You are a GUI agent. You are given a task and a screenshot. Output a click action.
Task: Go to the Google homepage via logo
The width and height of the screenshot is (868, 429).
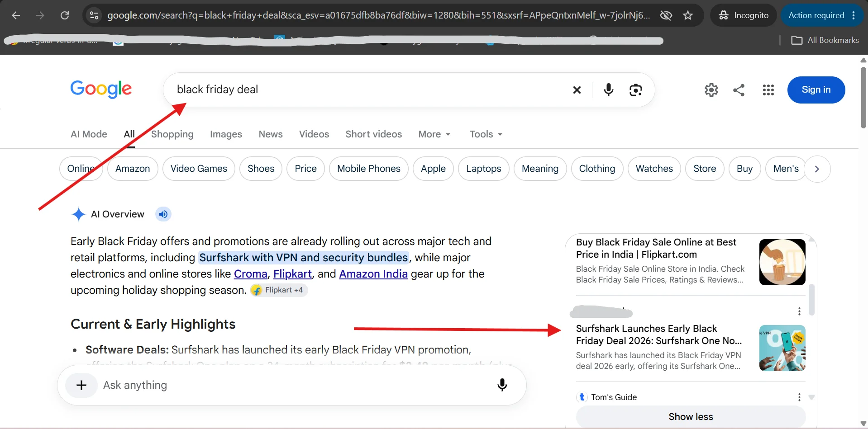tap(101, 89)
